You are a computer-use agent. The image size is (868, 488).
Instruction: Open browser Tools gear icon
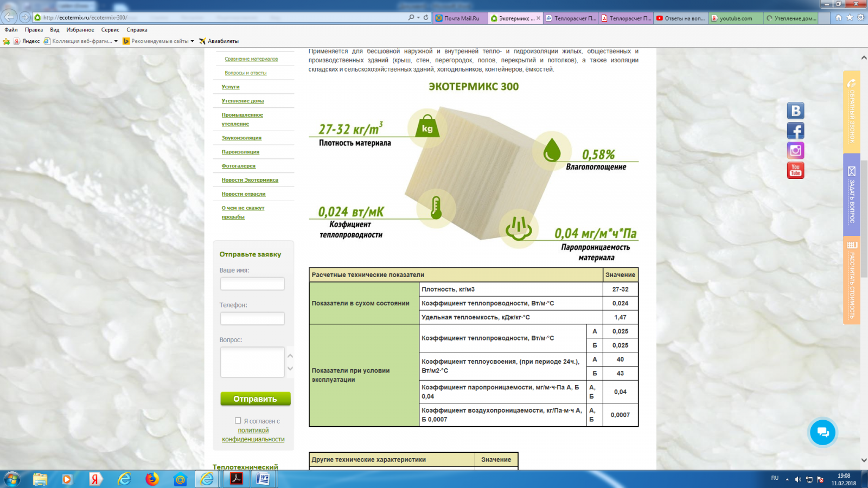click(860, 17)
